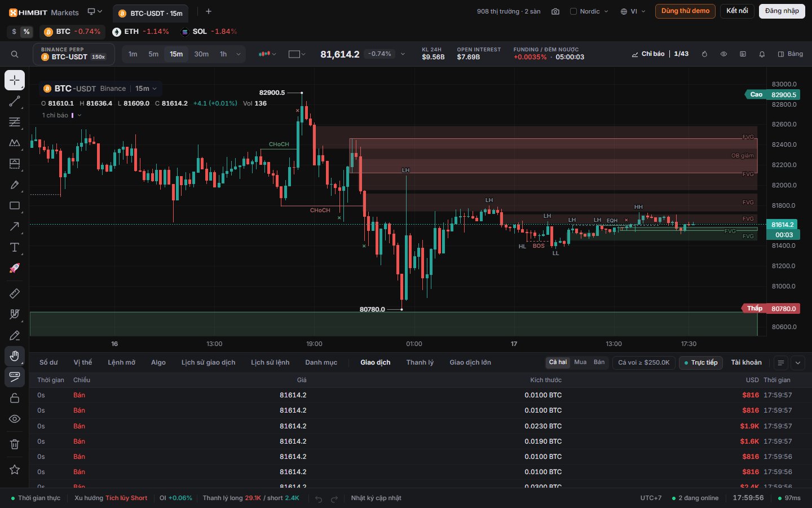Select the 5m timeframe

coord(153,54)
